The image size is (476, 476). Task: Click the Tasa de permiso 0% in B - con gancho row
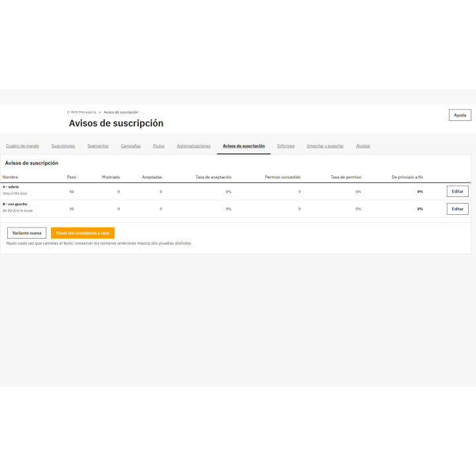(x=358, y=209)
